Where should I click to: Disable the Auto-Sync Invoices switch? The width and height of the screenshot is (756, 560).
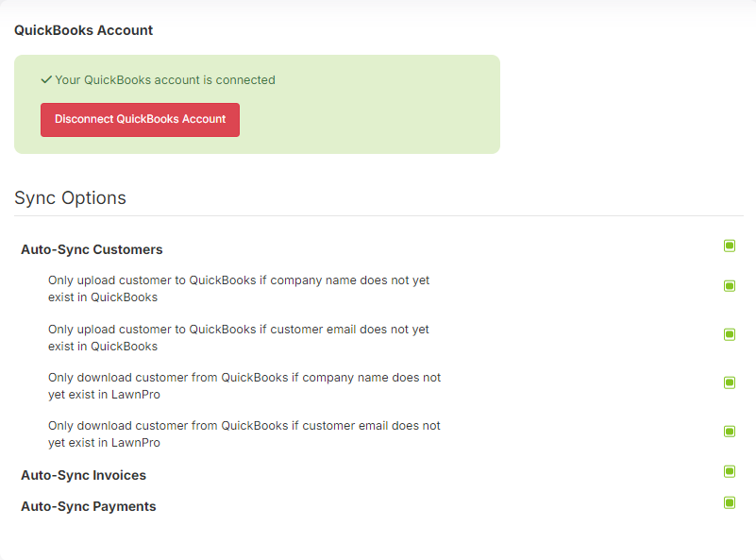click(x=729, y=471)
